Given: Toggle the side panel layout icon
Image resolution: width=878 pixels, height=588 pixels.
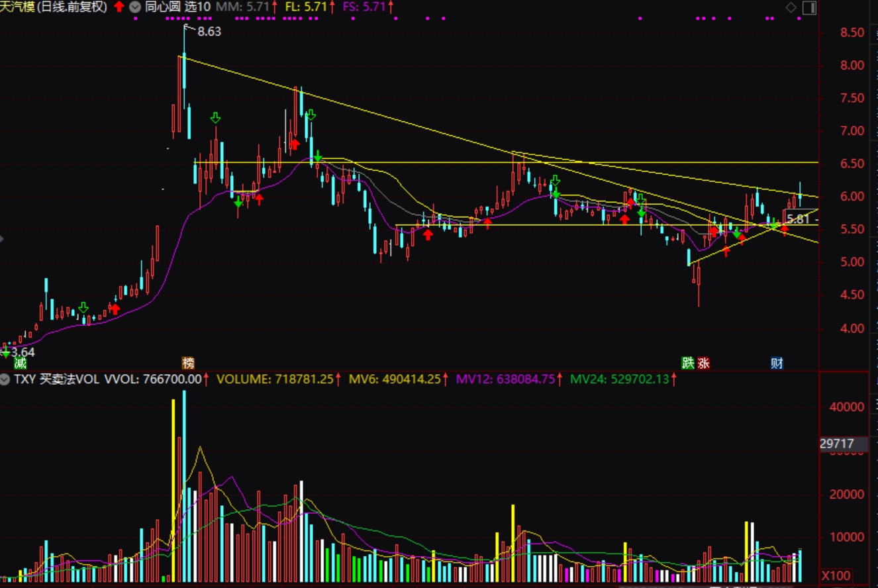Looking at the screenshot, I should [x=809, y=7].
